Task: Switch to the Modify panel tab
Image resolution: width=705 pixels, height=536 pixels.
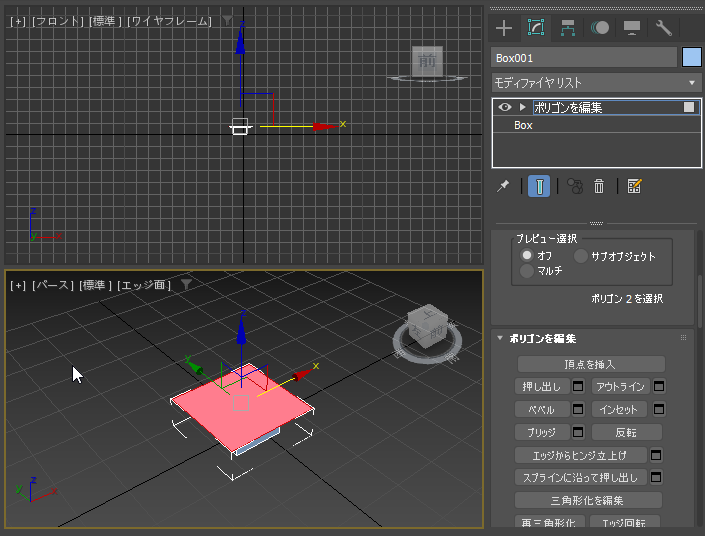Action: tap(536, 28)
